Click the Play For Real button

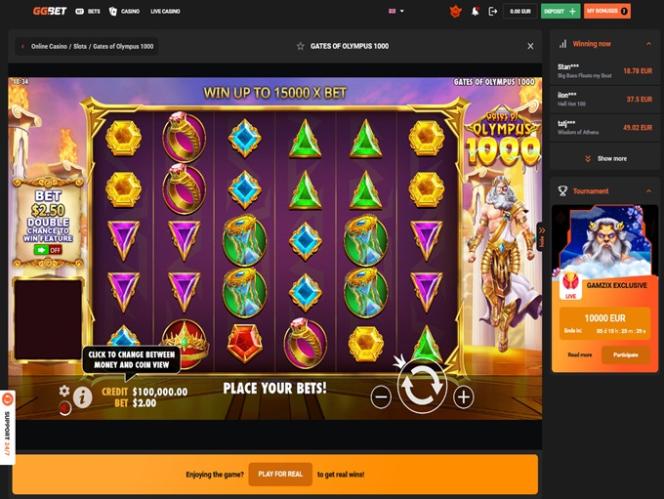point(280,474)
